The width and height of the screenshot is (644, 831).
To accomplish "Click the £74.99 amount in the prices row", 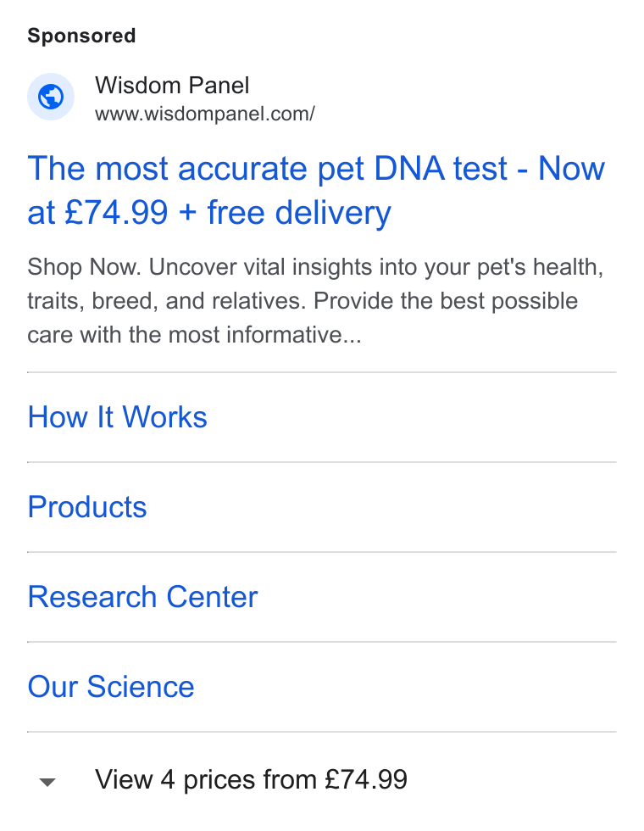I will tap(366, 779).
